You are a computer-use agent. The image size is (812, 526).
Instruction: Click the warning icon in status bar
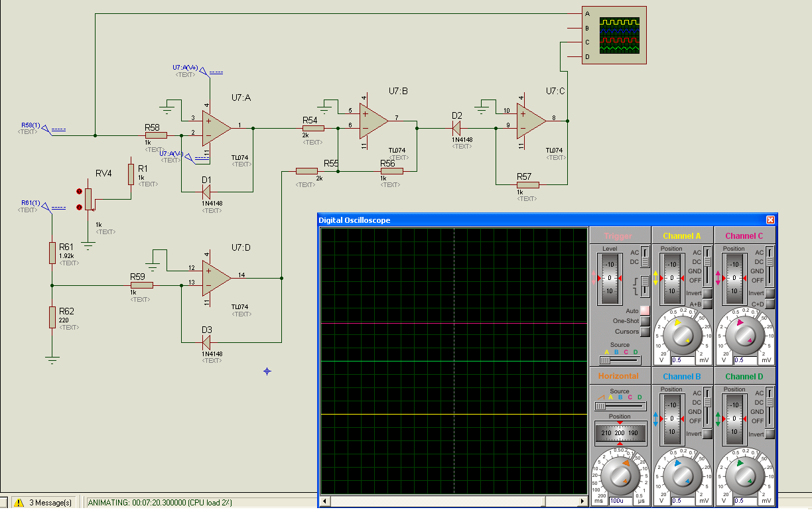(x=18, y=502)
